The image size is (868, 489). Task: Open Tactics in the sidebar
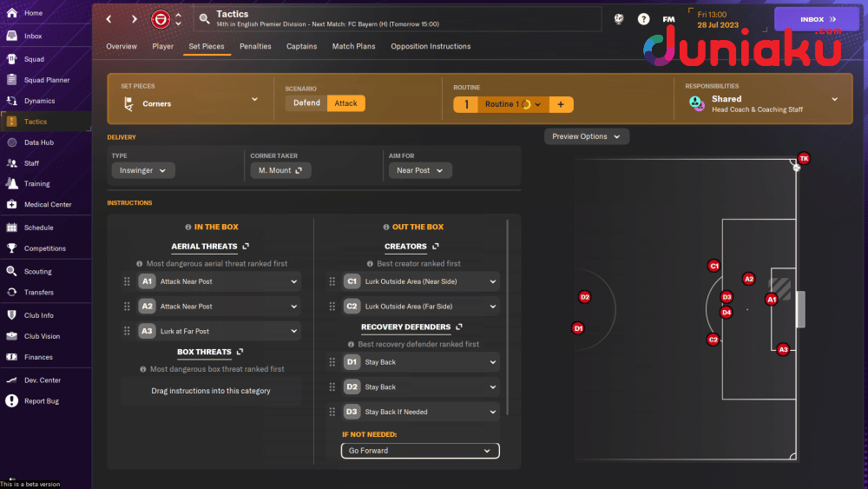pos(45,122)
